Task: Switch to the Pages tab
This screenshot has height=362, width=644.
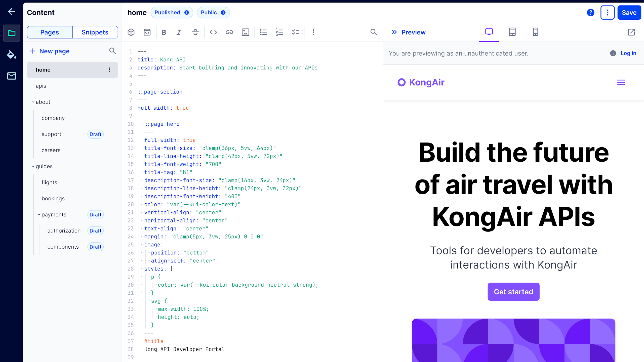Action: click(50, 32)
